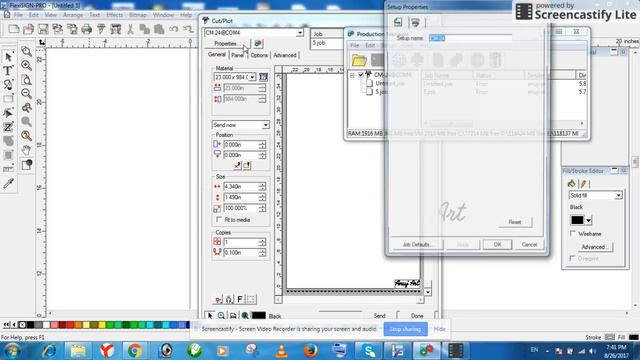The height and width of the screenshot is (360, 640).
Task: Click the Redo toolbar icon
Action: pos(188,29)
